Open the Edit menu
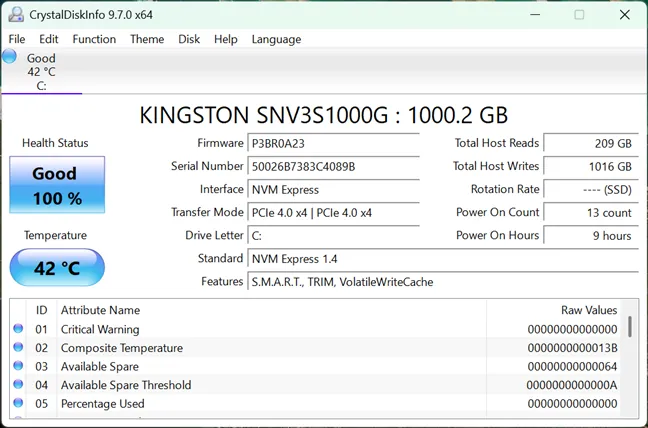 pyautogui.click(x=49, y=39)
